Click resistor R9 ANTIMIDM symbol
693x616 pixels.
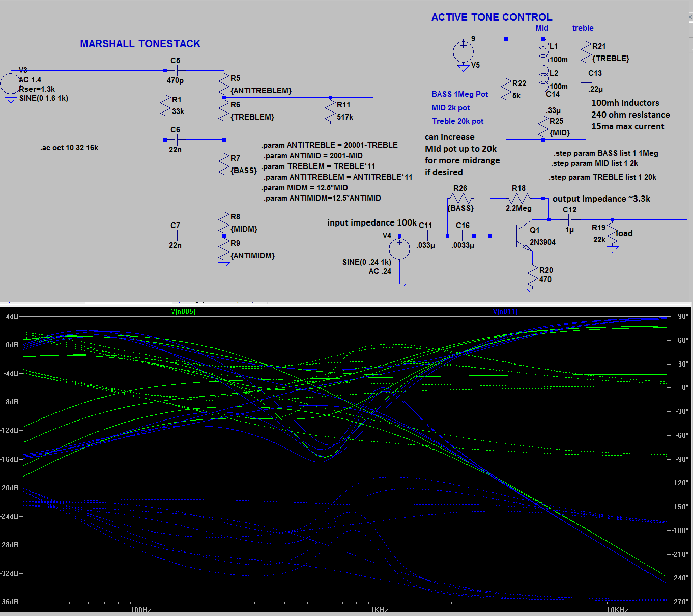224,249
